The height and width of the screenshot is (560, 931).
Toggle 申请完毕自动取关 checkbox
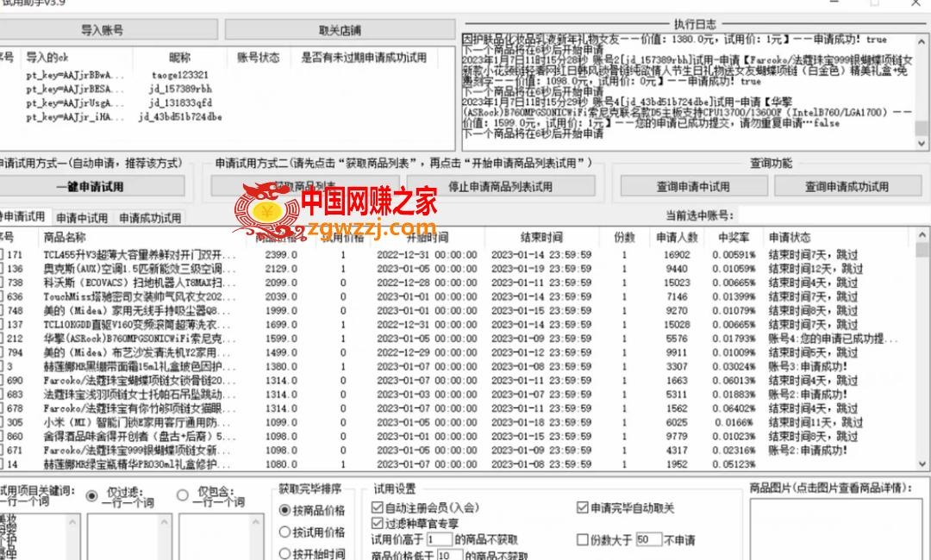point(583,507)
